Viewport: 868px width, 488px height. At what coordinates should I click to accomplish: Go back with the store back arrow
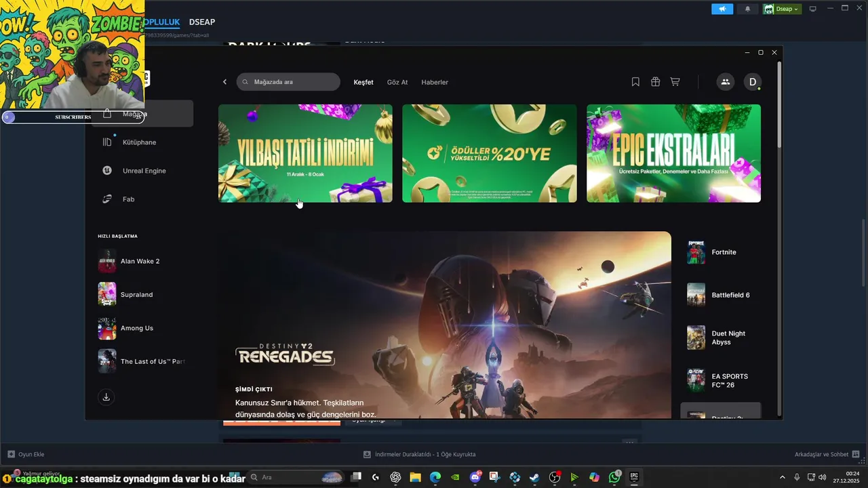[225, 82]
